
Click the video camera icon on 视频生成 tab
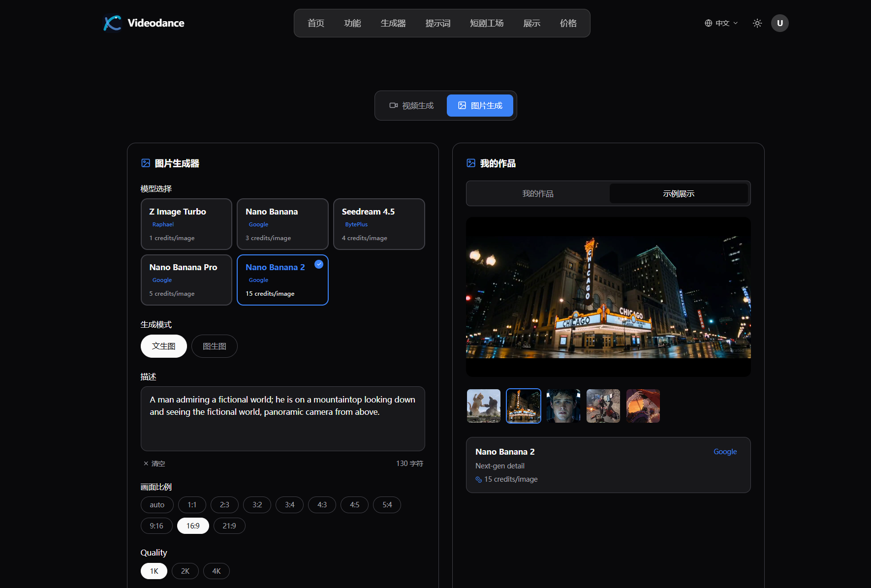(393, 105)
